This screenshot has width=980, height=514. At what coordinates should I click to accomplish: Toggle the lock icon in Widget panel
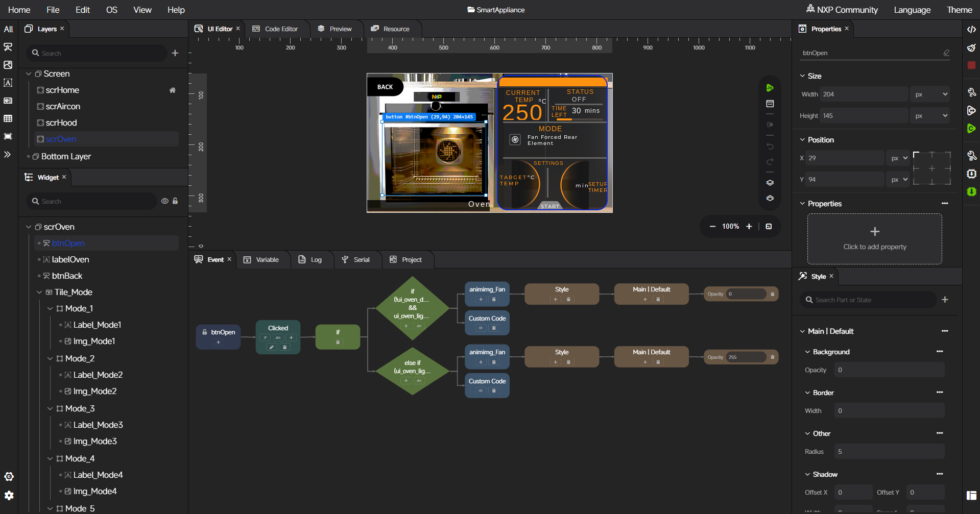[x=175, y=201]
